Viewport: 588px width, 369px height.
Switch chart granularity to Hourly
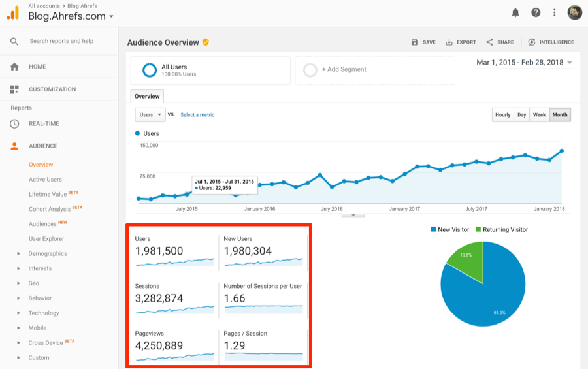coord(502,115)
